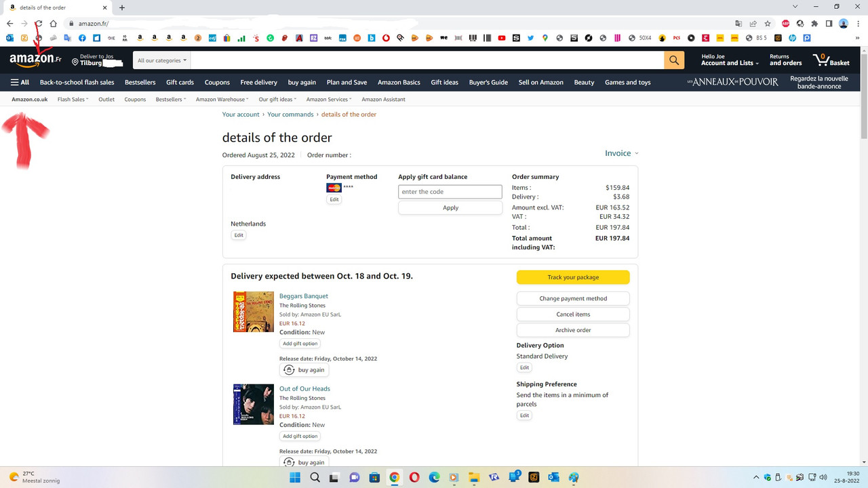The image size is (868, 488).
Task: Open the shopping Basket icon
Action: tap(831, 60)
